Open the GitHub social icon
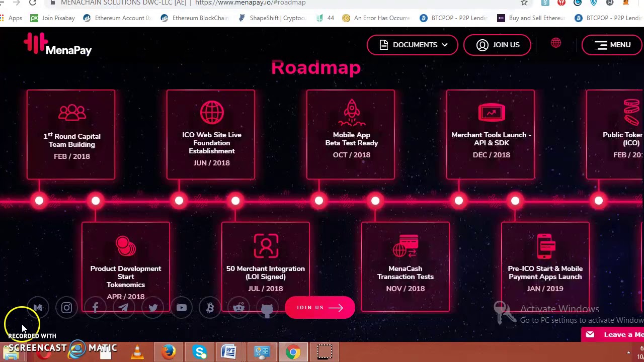644x362 pixels. point(268,308)
